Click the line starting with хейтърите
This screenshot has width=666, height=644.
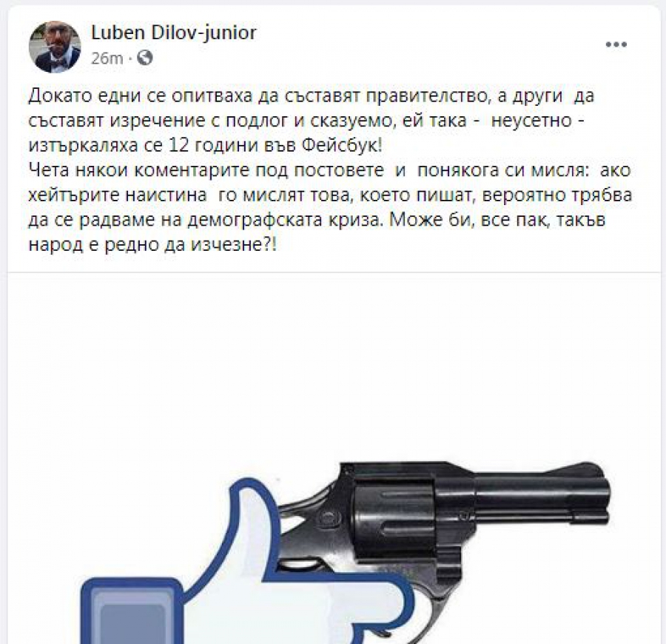[330, 195]
